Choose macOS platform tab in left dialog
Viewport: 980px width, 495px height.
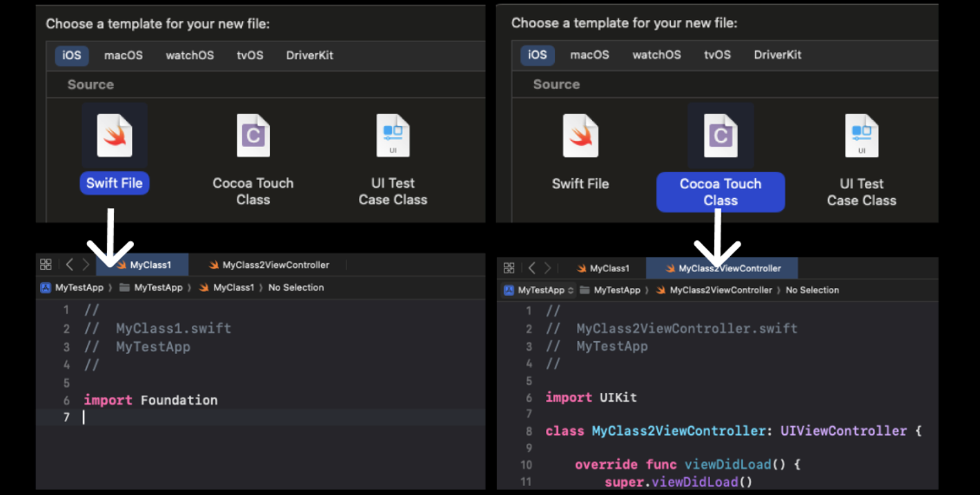[124, 55]
